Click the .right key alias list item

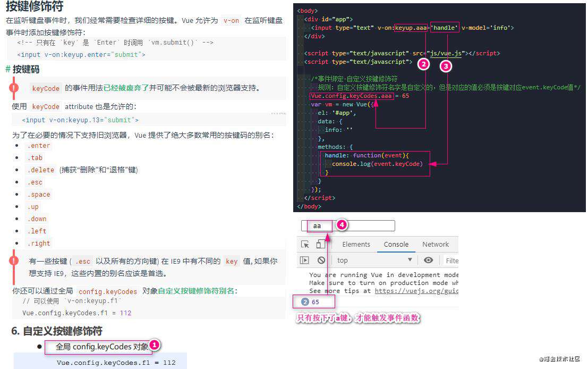[38, 243]
